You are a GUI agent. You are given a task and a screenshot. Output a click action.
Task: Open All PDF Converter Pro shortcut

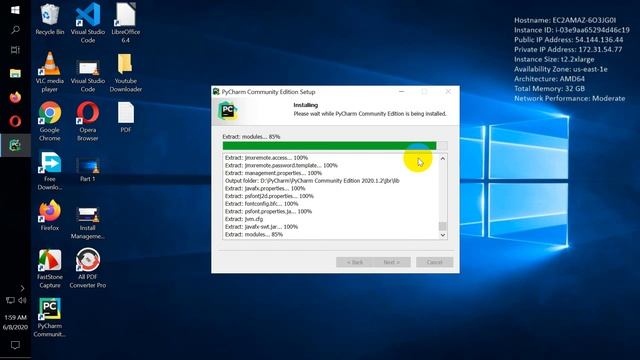88,268
